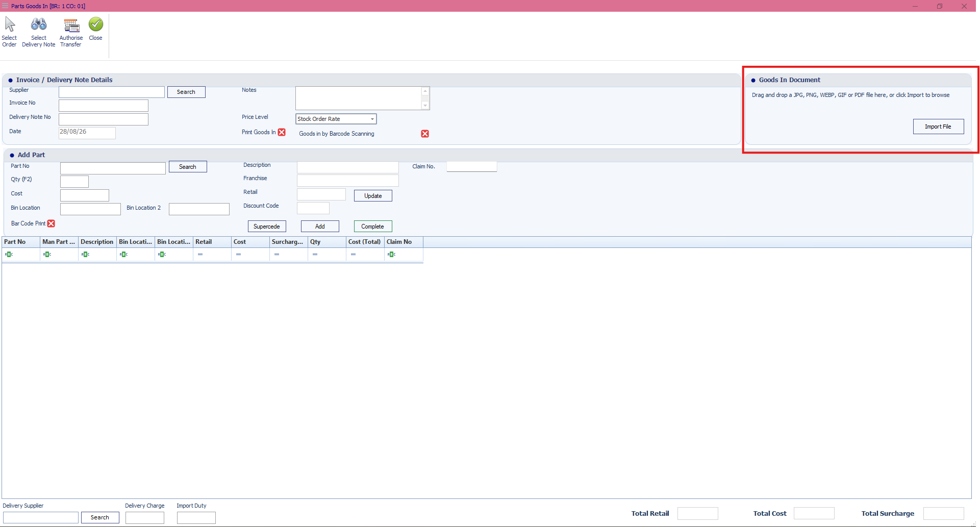
Task: Click Notes box scroll up arrow
Action: 425,91
